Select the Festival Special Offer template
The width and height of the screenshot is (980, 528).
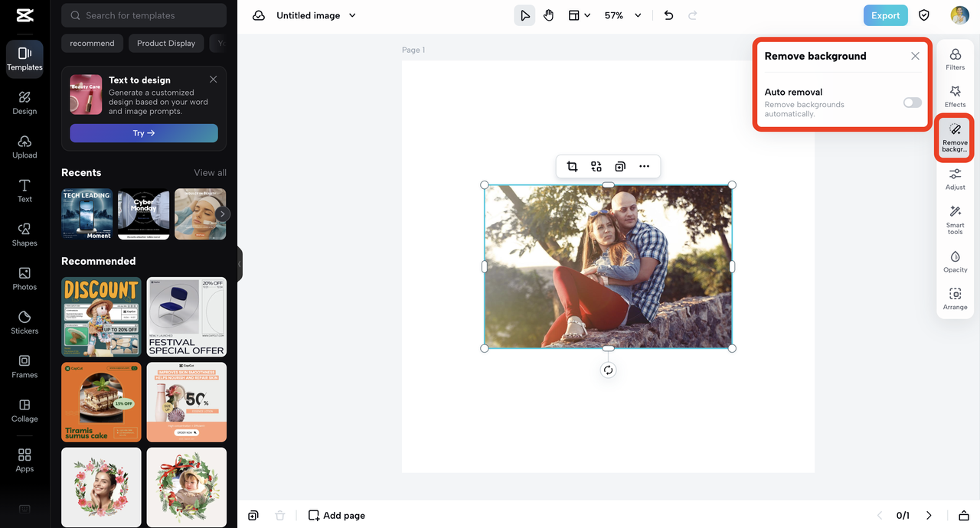[x=187, y=317]
